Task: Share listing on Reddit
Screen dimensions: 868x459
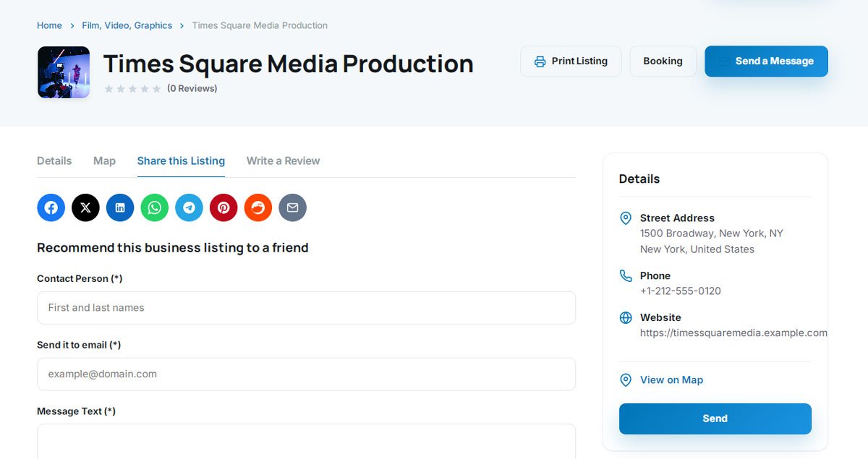Action: point(258,207)
